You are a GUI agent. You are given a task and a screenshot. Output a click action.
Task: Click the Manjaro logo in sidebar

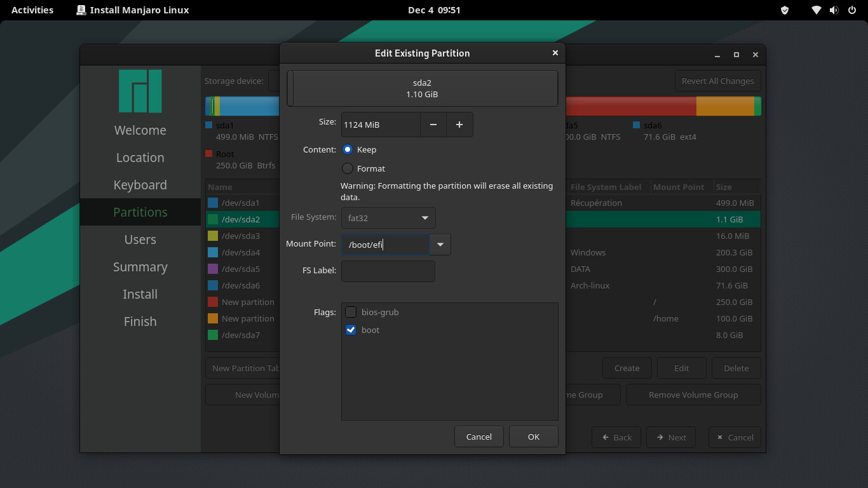[x=140, y=91]
